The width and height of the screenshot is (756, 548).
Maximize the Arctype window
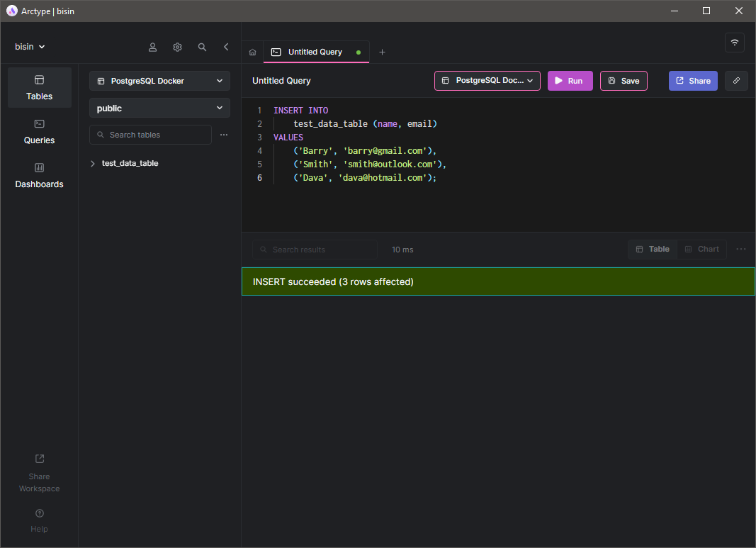tap(706, 11)
